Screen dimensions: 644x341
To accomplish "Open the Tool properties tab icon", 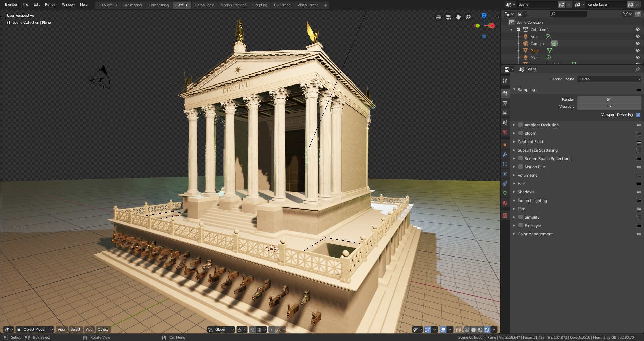I will pos(505,81).
